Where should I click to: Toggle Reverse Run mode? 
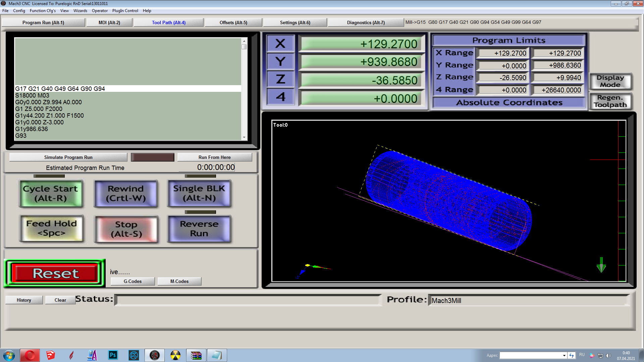pyautogui.click(x=199, y=229)
